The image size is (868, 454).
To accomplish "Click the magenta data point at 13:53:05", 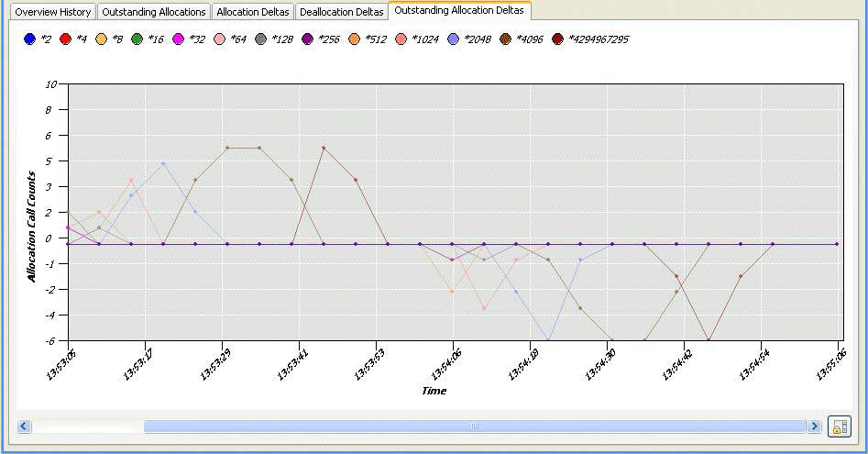I will coord(68,227).
